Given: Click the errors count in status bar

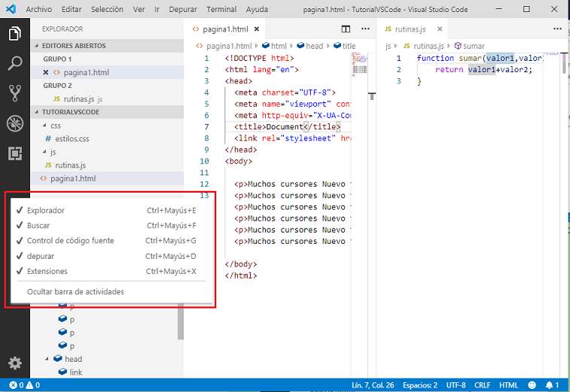Looking at the screenshot, I should tap(17, 385).
